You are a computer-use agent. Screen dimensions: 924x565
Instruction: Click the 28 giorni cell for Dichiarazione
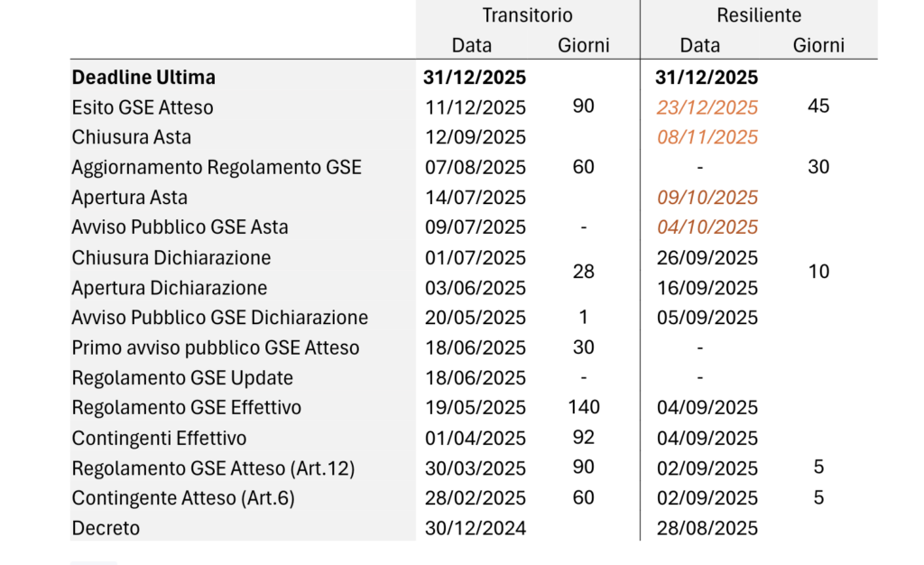pyautogui.click(x=584, y=272)
